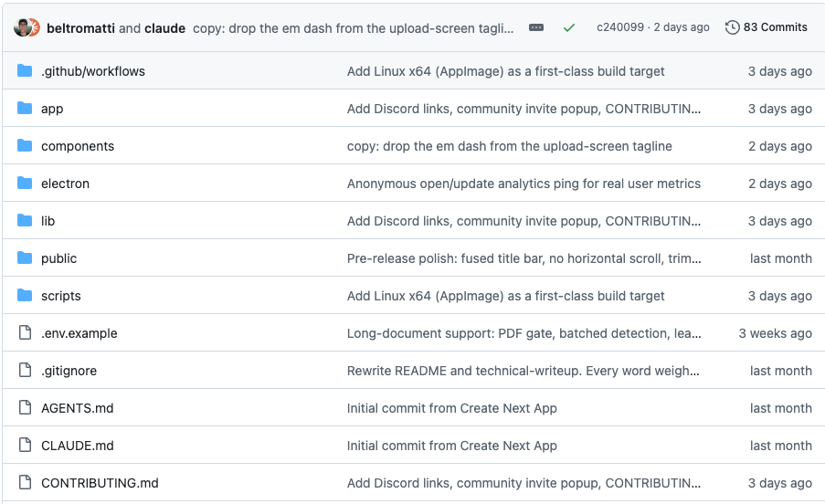Click the file icon for .gitignore
Image resolution: width=825 pixels, height=504 pixels.
coord(25,370)
